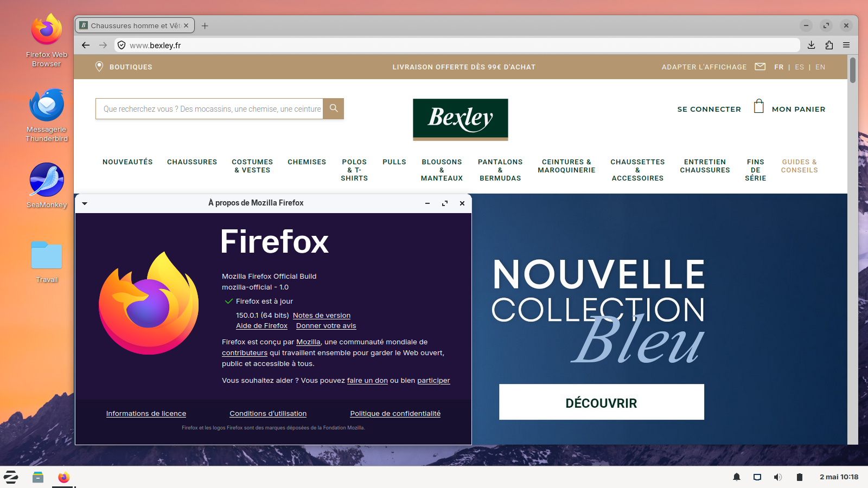Open the Firefox hamburger application menu
The height and width of the screenshot is (488, 868).
pos(846,45)
